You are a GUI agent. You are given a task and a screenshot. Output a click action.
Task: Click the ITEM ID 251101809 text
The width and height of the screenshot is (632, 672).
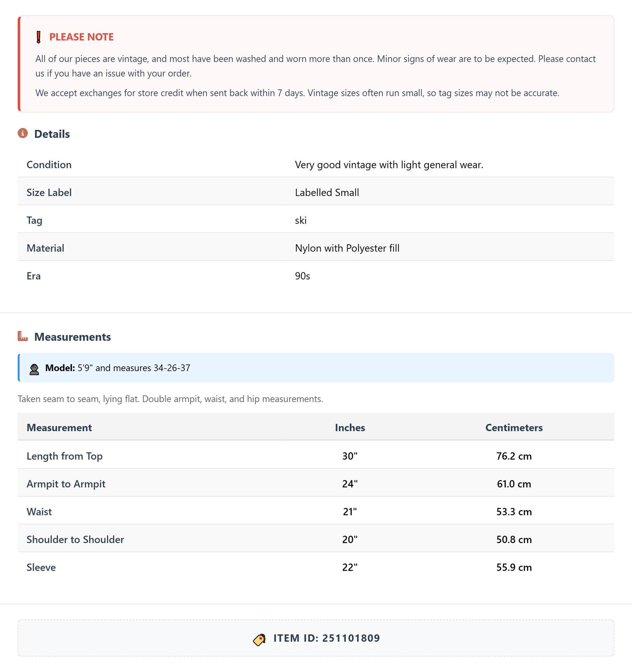326,638
